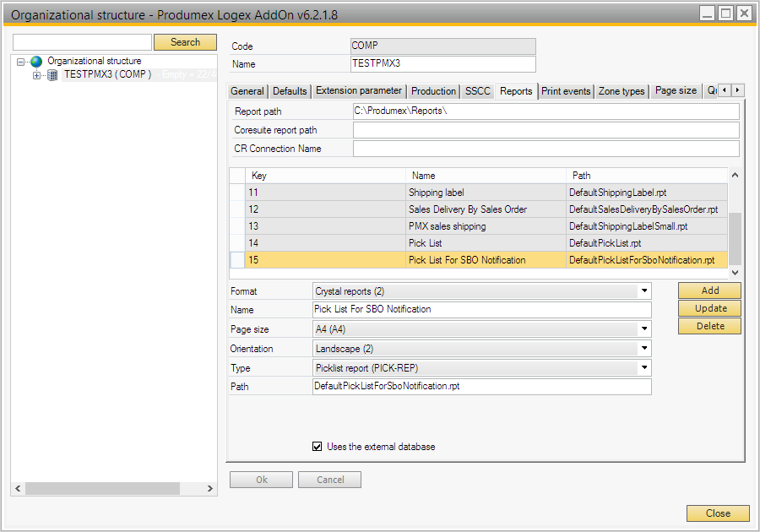Click row selector of row 15
Viewport: 760px width, 532px height.
tap(237, 260)
